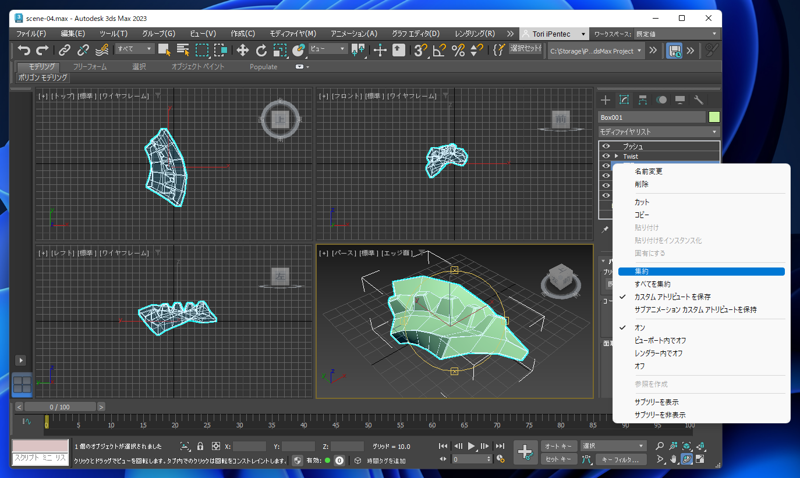Jump to the animation end frame button
Image resolution: width=800 pixels, height=478 pixels.
(500, 446)
